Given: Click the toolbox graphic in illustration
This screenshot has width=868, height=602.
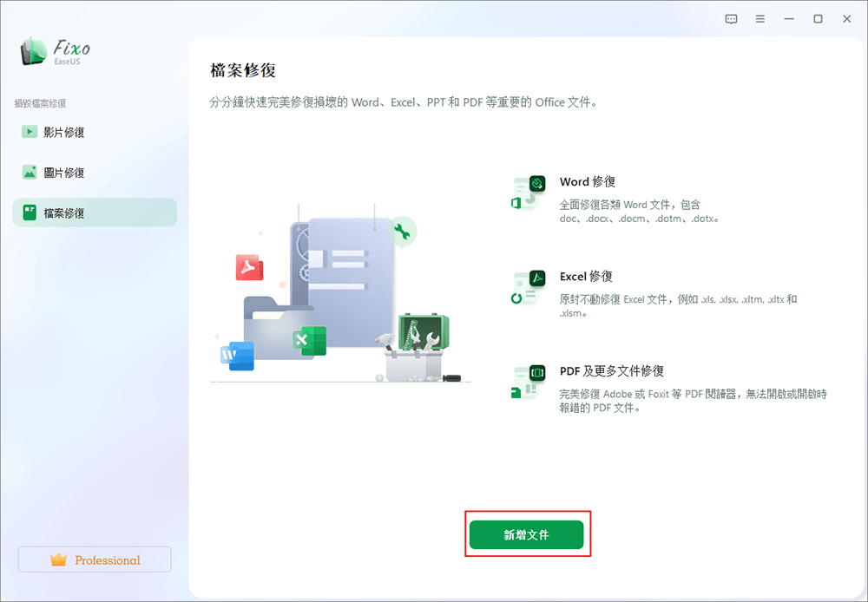Looking at the screenshot, I should pyautogui.click(x=417, y=349).
